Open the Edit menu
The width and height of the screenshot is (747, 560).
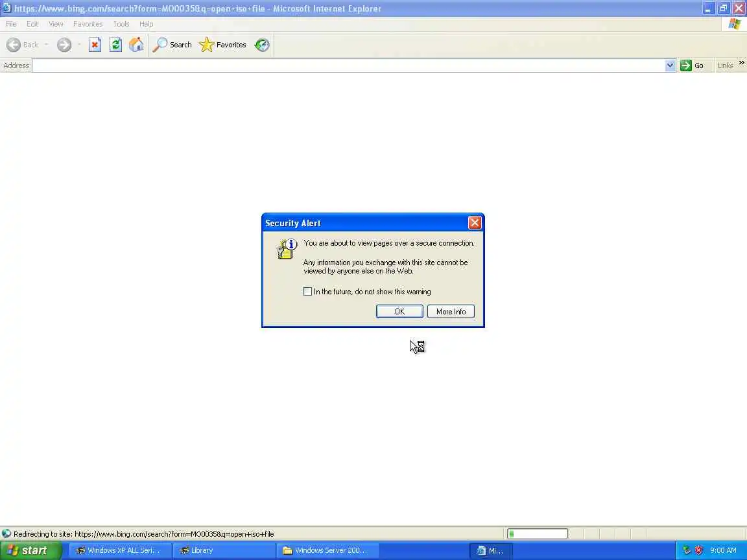click(x=32, y=24)
